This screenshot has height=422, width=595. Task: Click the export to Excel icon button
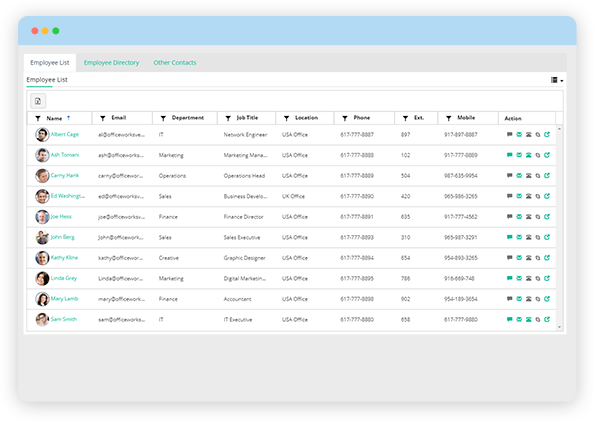coord(38,101)
